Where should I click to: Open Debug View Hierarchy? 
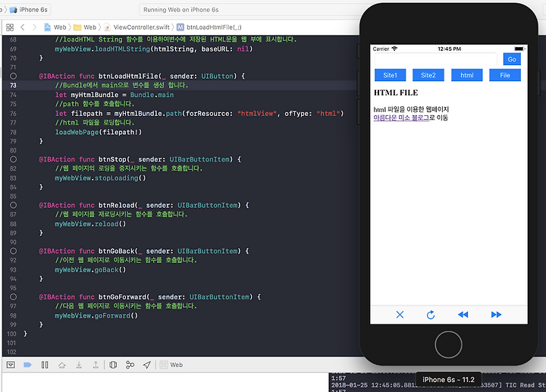tap(113, 365)
